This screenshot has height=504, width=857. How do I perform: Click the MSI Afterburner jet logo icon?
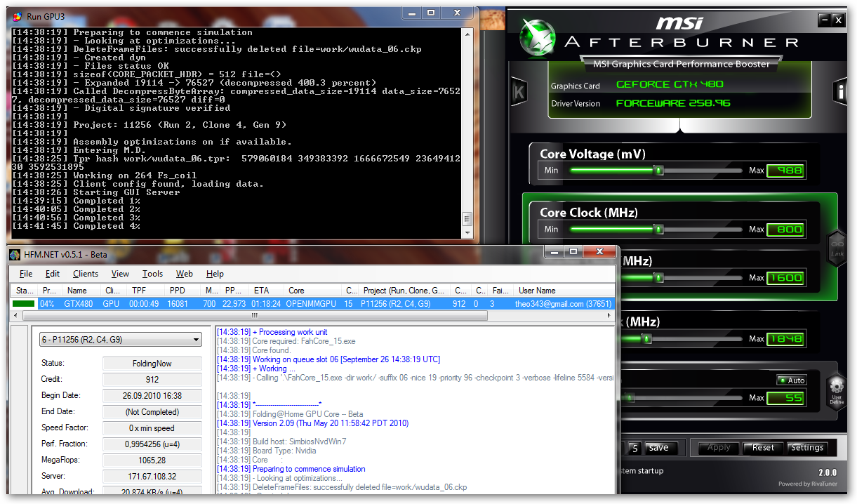click(538, 37)
